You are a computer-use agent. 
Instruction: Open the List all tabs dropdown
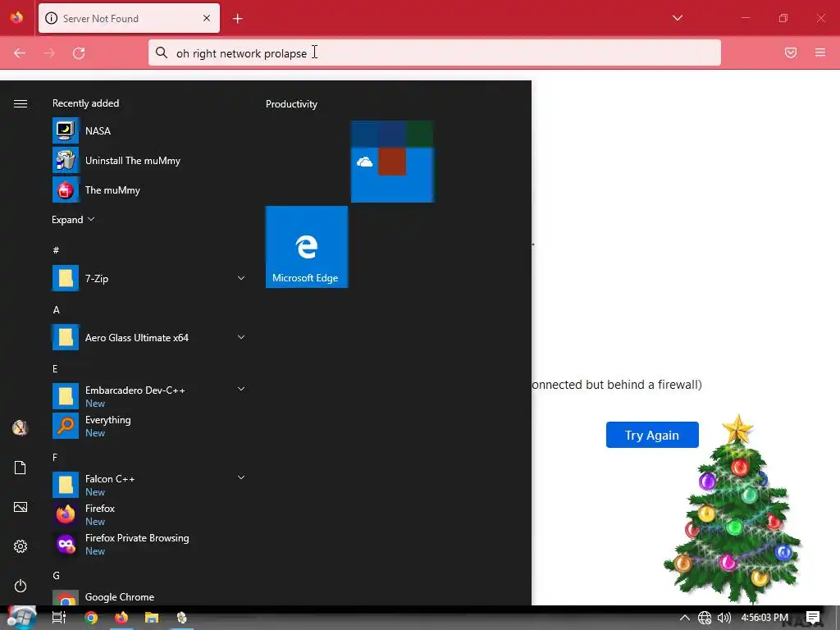tap(677, 18)
